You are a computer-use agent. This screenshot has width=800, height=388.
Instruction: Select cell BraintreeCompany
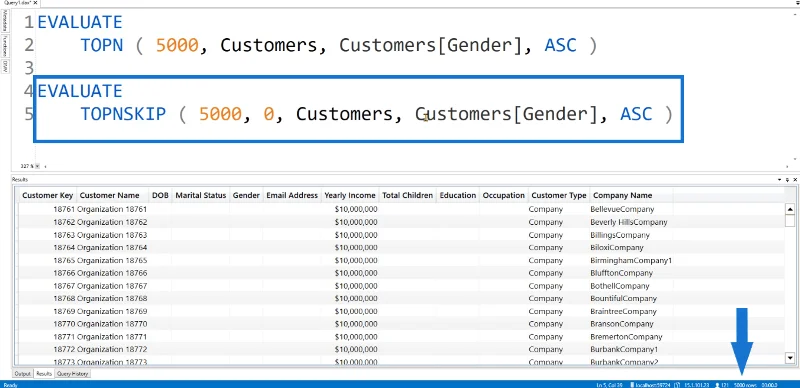(631, 311)
